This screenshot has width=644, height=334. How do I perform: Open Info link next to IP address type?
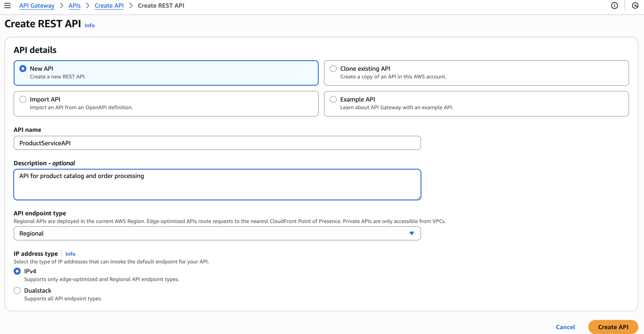[70, 254]
